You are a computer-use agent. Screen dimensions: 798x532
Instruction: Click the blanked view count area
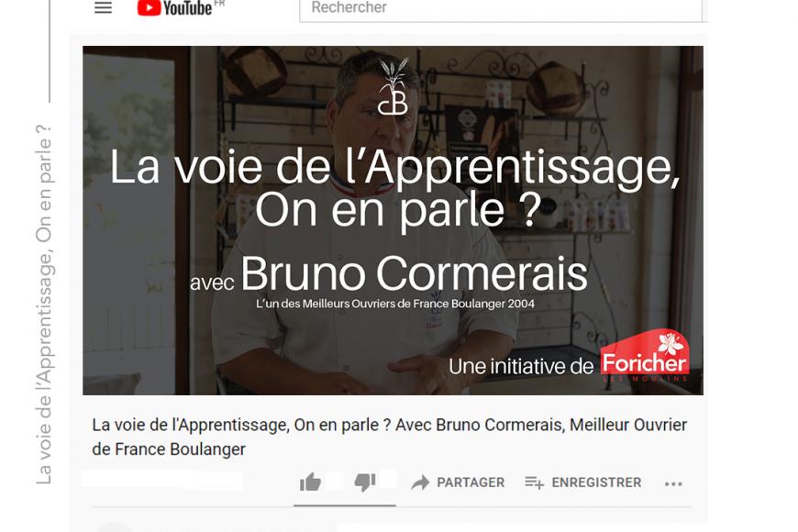coord(161,480)
